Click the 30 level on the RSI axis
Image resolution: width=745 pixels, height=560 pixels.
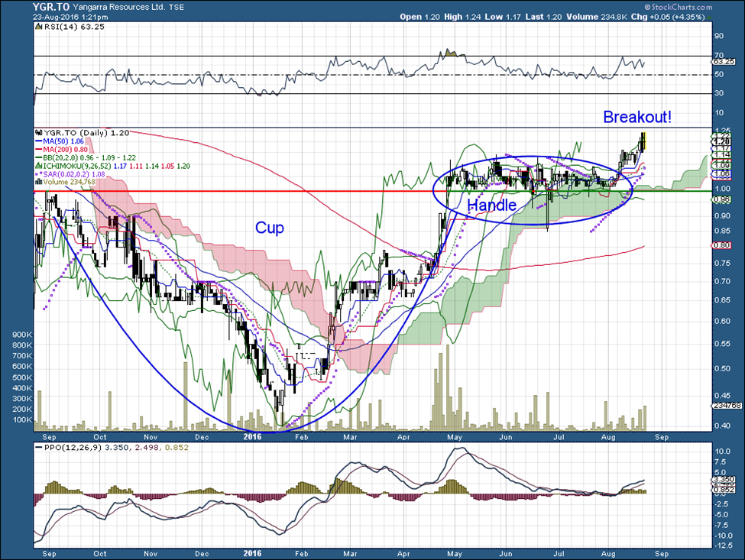[719, 93]
